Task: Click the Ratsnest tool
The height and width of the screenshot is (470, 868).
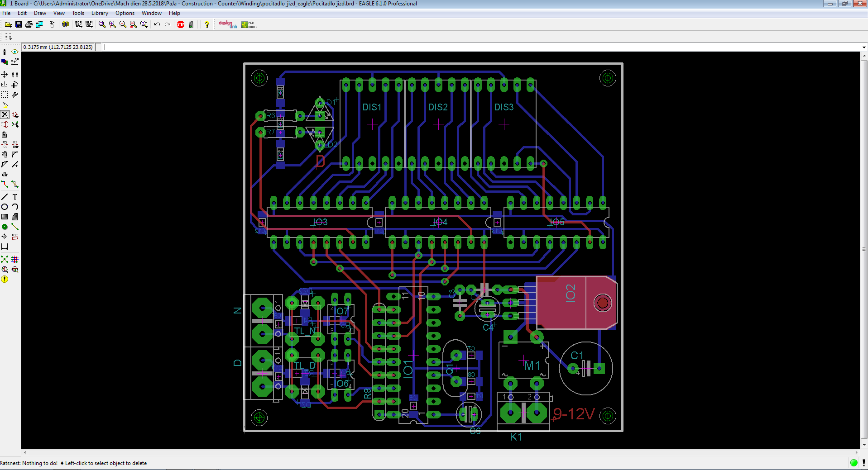Action: tap(5, 259)
